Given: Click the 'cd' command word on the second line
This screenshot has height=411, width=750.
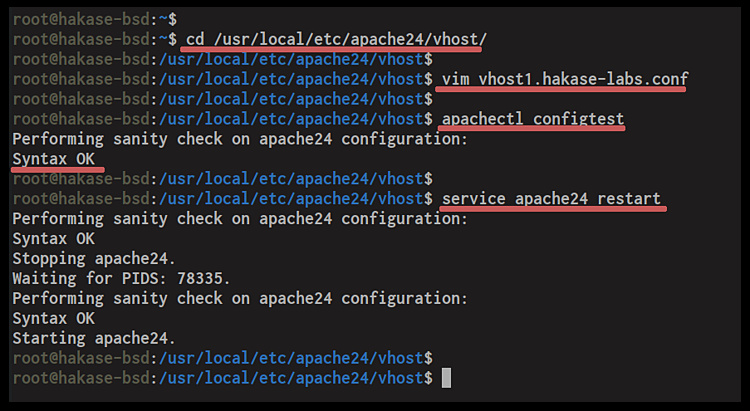Looking at the screenshot, I should click(195, 39).
